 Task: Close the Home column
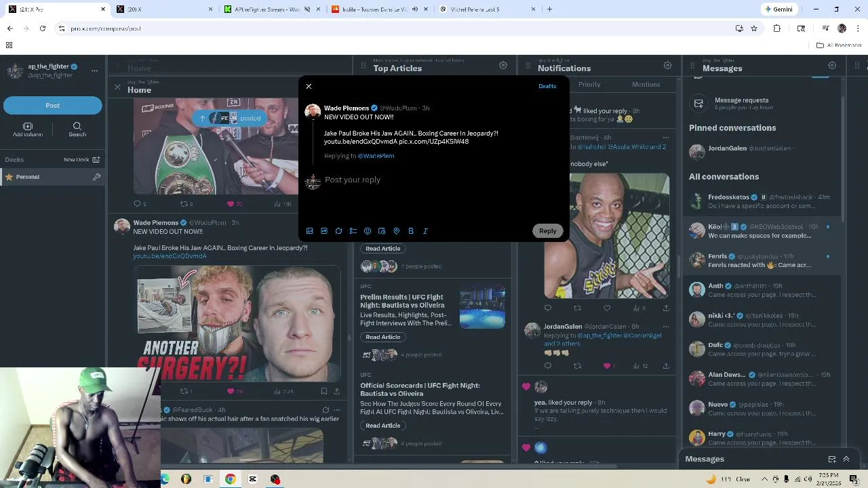117,87
